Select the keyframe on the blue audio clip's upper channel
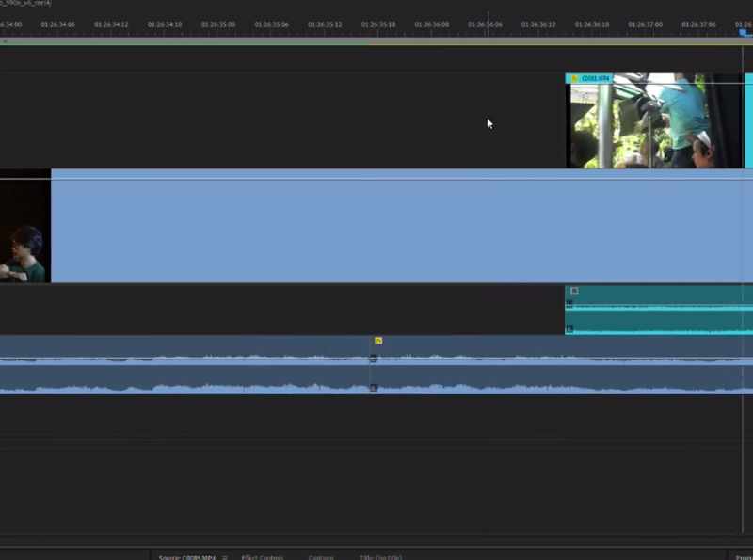Screen dimensions: 753x560 tap(373, 359)
